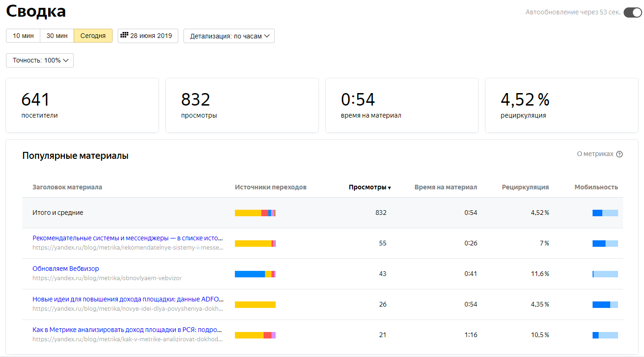Viewport: 644px width, 357px height.
Task: Select the 30 мин time range
Action: [57, 36]
